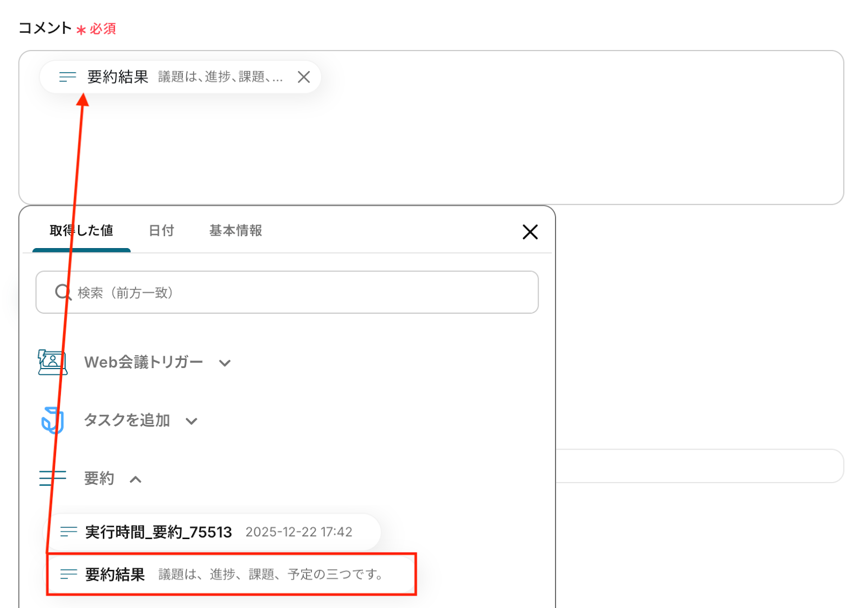Click the icon beside 実行時間_要約_75513

tap(68, 532)
